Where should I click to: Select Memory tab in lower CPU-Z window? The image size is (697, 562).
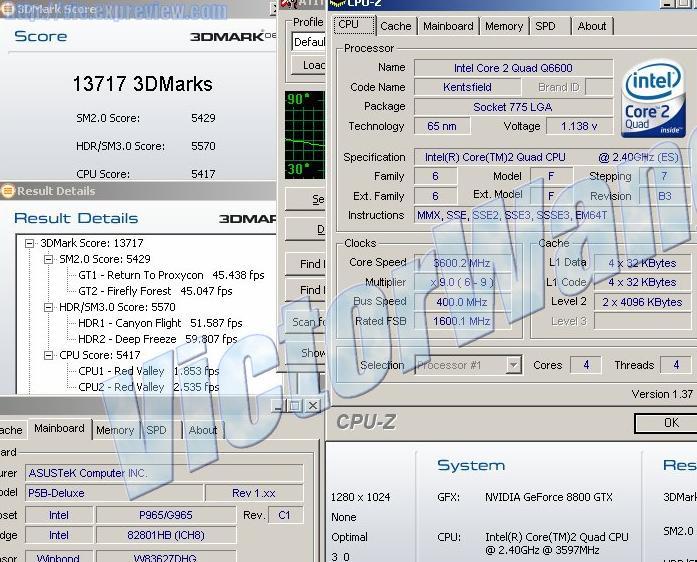116,430
